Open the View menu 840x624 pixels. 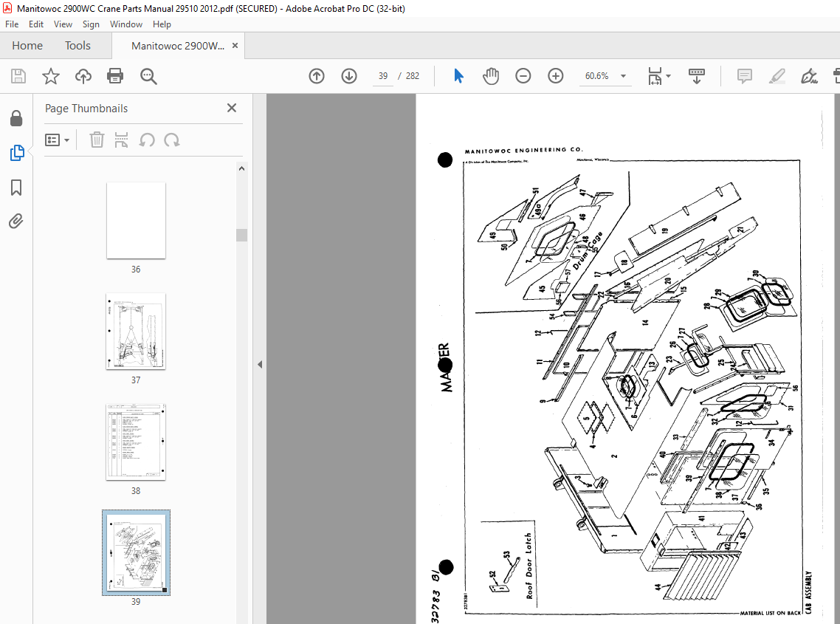point(63,24)
